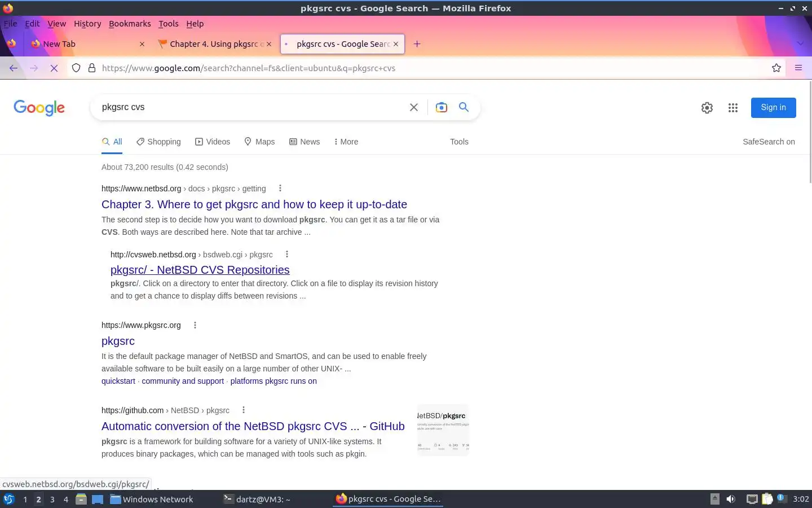Expand the More search filters

346,142
